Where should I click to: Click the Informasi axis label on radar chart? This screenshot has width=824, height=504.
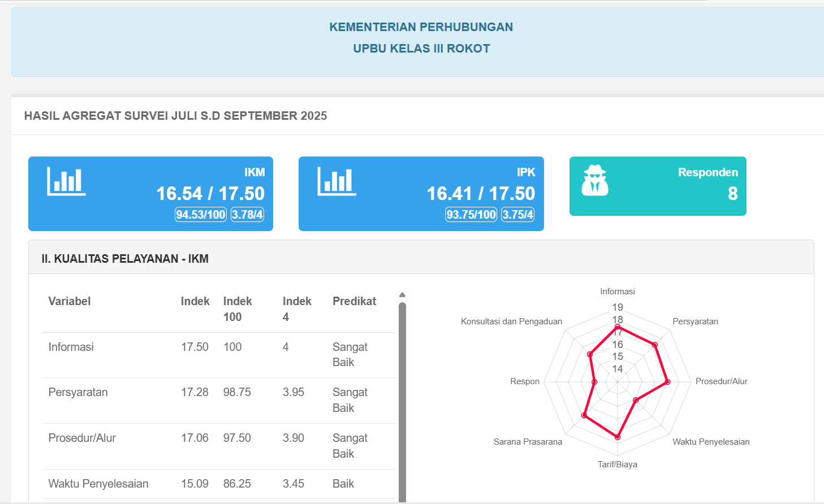[x=618, y=292]
